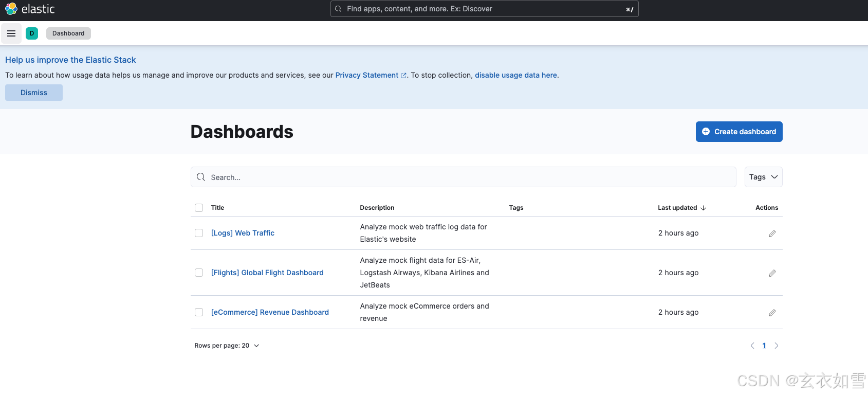Click the Dashboards page heading
868x396 pixels.
click(x=242, y=132)
